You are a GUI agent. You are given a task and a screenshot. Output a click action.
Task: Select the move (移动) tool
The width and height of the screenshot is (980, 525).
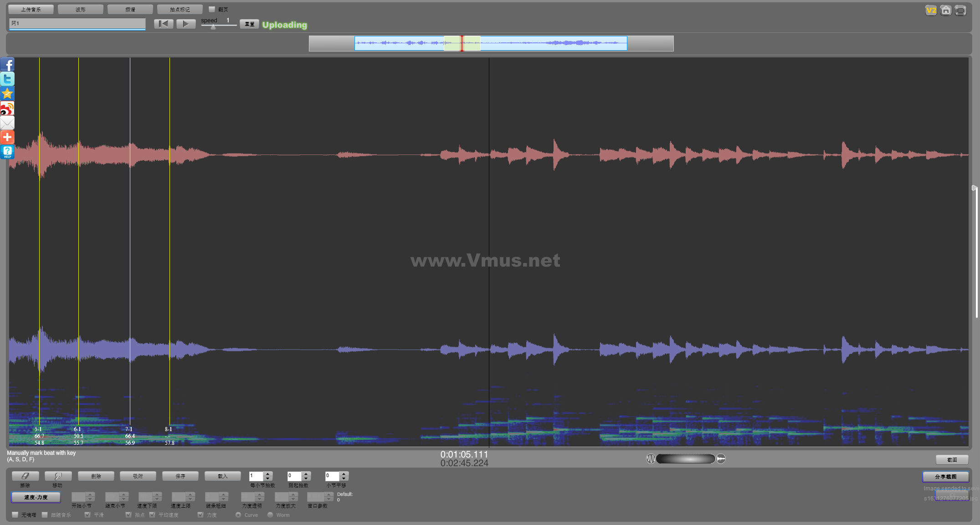(x=58, y=476)
